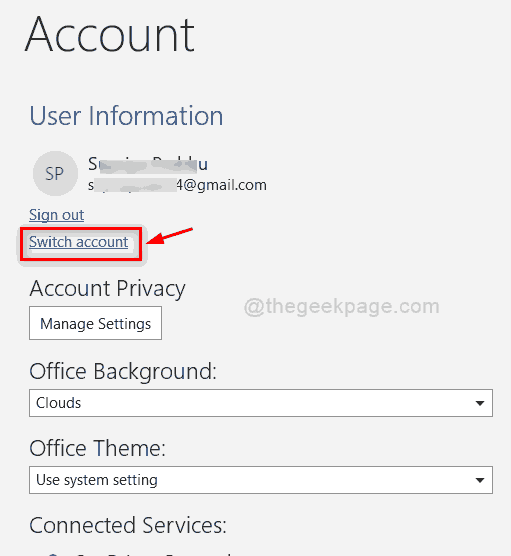Click the Connected Services heading
Viewport: 511px width, 556px height.
click(128, 525)
